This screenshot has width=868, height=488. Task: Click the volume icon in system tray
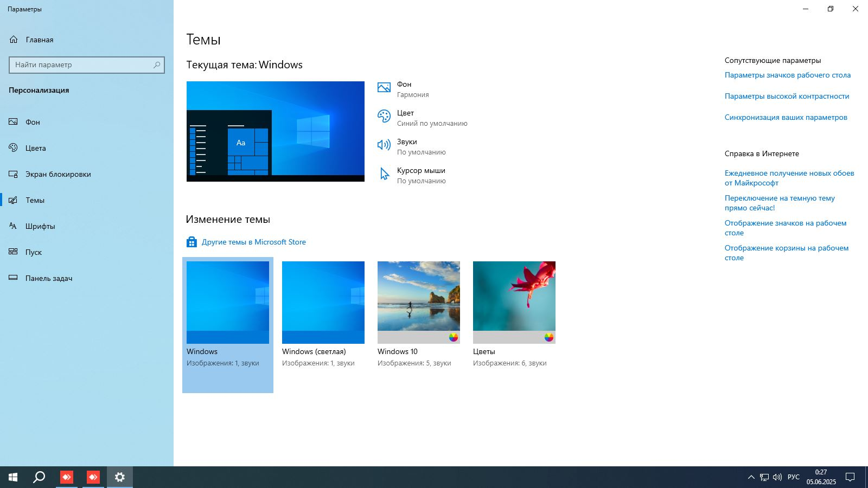coord(777,477)
